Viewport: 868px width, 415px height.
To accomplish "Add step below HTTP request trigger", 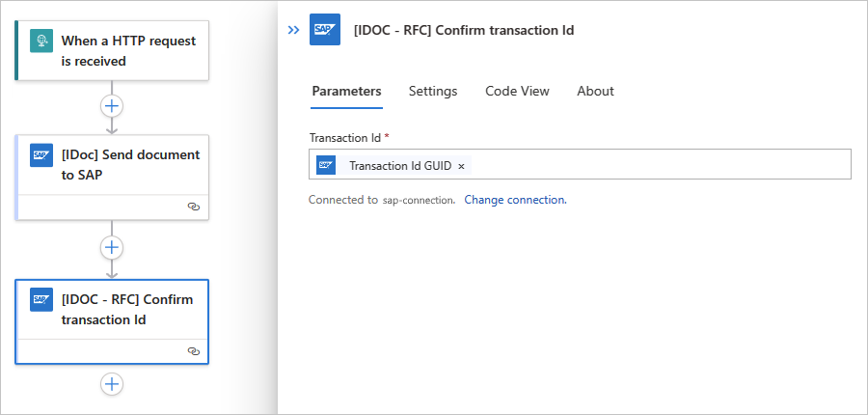I will point(112,105).
